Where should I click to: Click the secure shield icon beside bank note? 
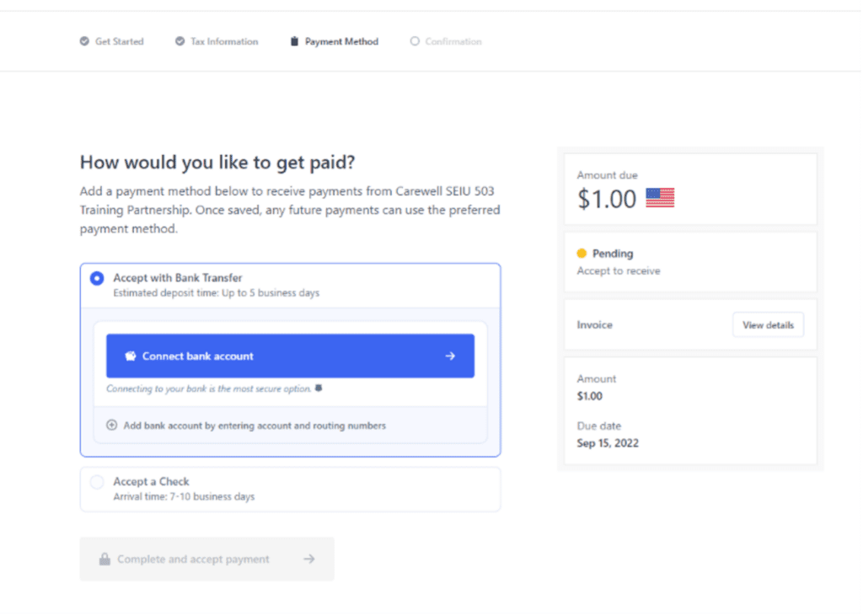point(319,388)
